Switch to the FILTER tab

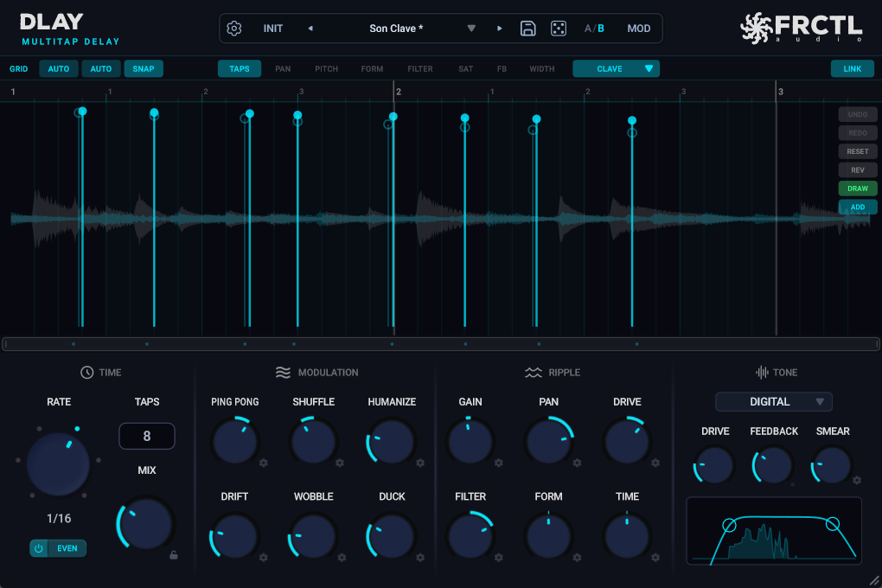pos(420,68)
